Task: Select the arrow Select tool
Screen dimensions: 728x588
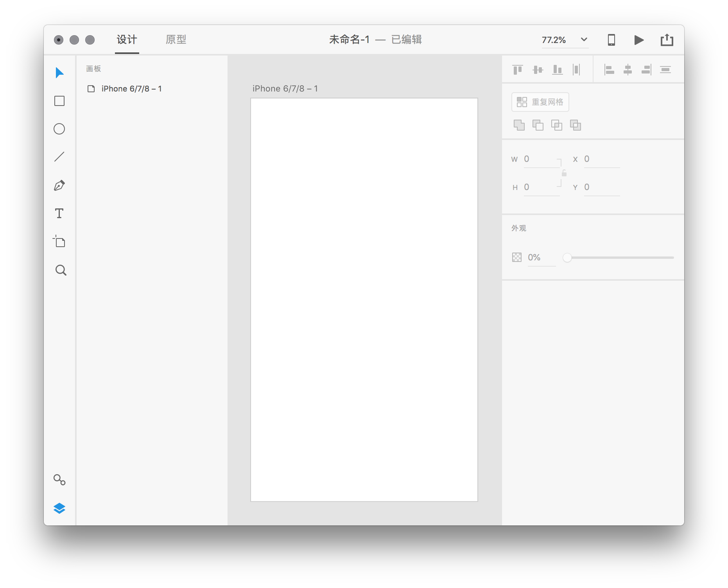Action: click(x=59, y=73)
